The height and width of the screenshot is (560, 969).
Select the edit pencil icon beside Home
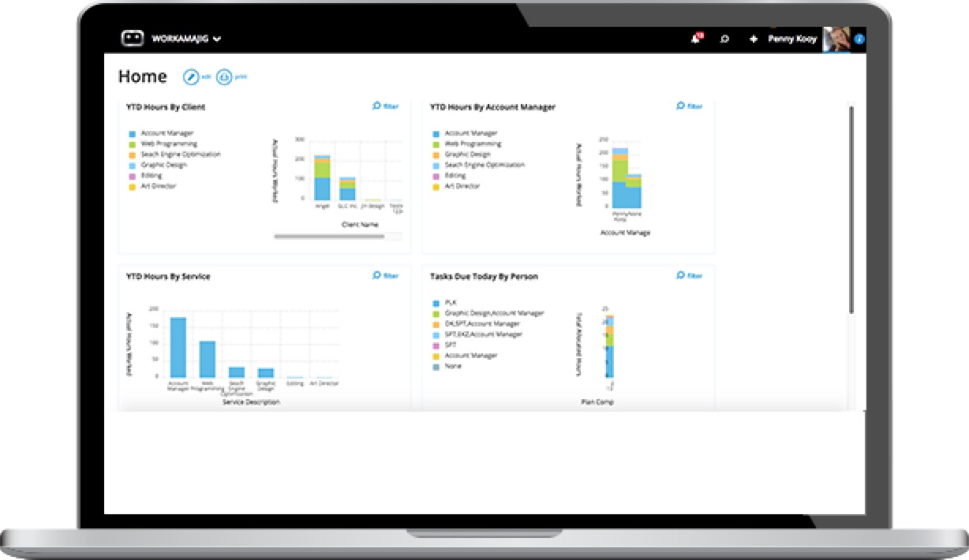(x=190, y=76)
